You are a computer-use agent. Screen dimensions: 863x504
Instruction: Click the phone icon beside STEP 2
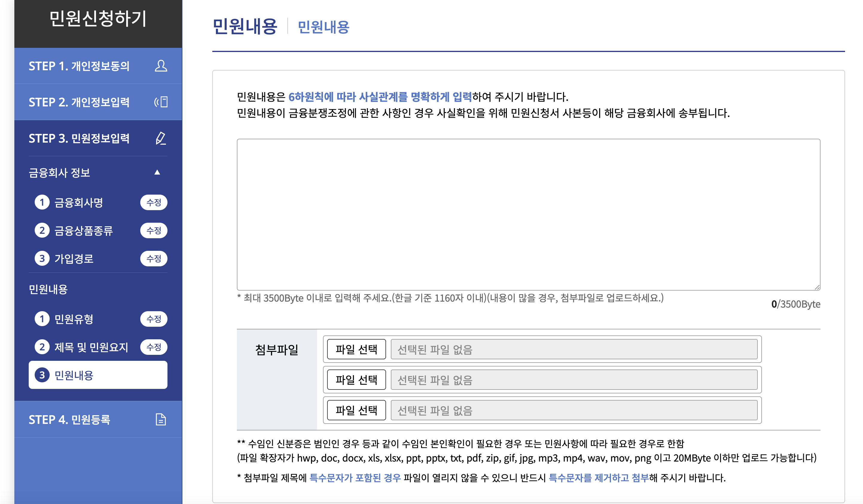point(161,102)
